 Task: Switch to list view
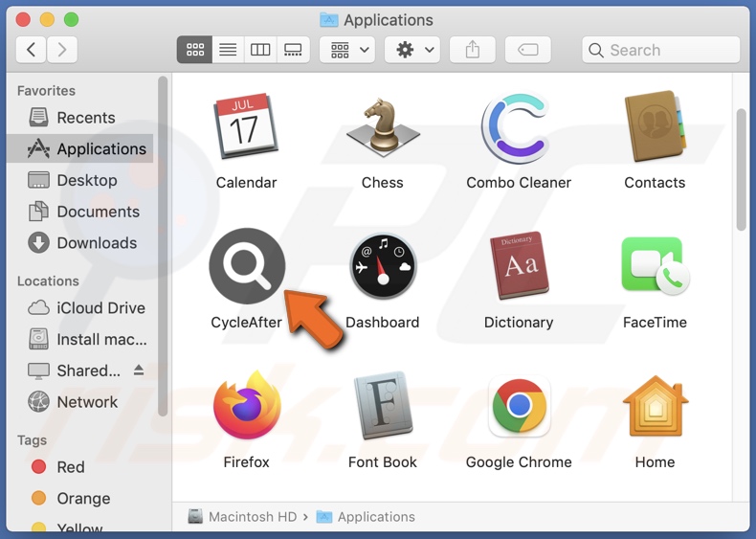[228, 50]
